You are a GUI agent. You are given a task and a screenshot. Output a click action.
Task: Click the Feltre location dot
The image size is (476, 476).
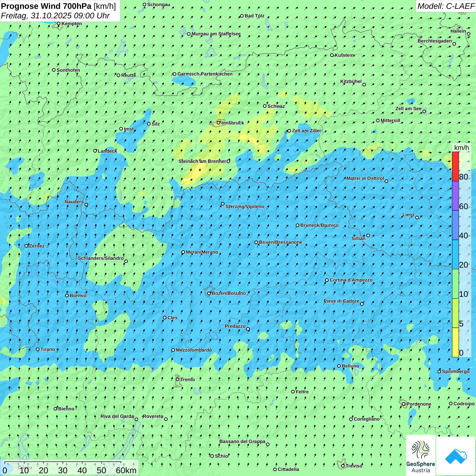tap(293, 392)
